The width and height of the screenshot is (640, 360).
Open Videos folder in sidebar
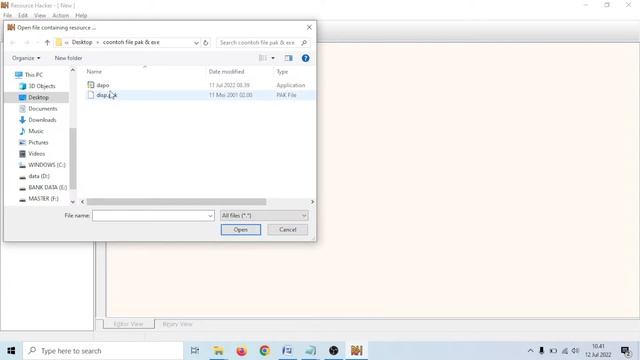point(36,153)
